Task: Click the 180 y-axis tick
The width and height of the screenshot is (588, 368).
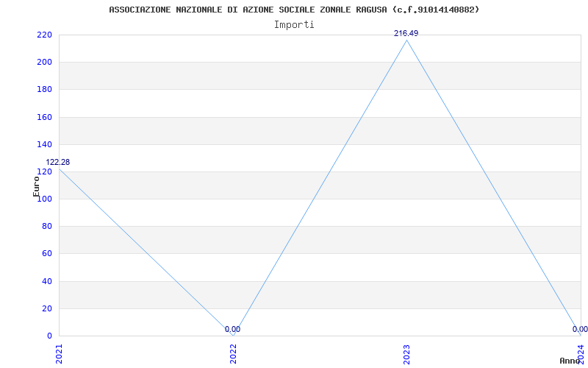Action: 44,90
